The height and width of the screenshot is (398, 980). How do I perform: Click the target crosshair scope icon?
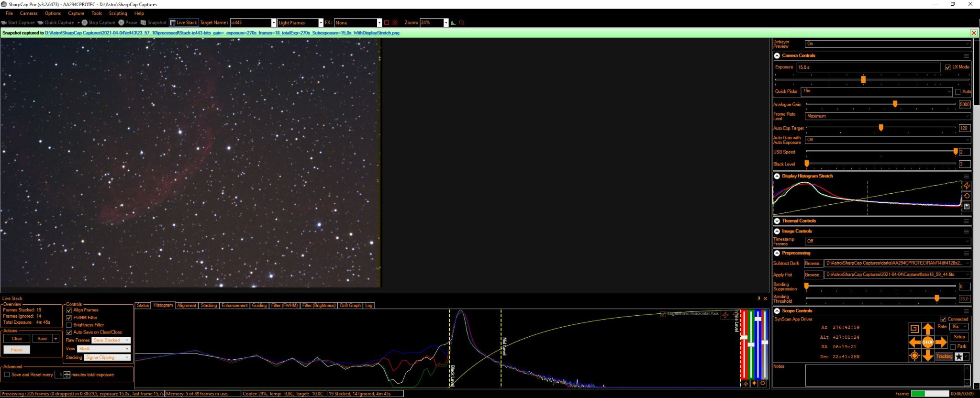coord(914,355)
